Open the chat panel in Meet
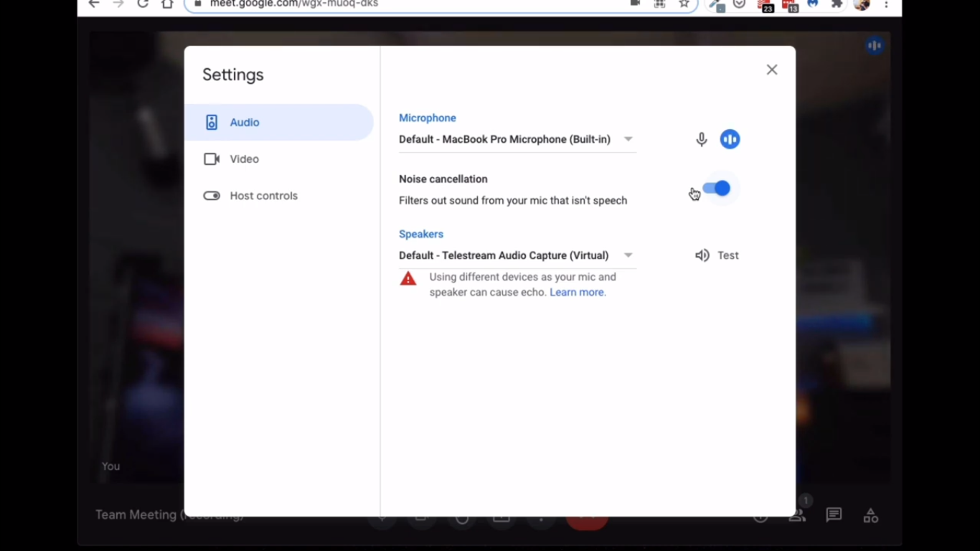The image size is (980, 551). coord(834,515)
